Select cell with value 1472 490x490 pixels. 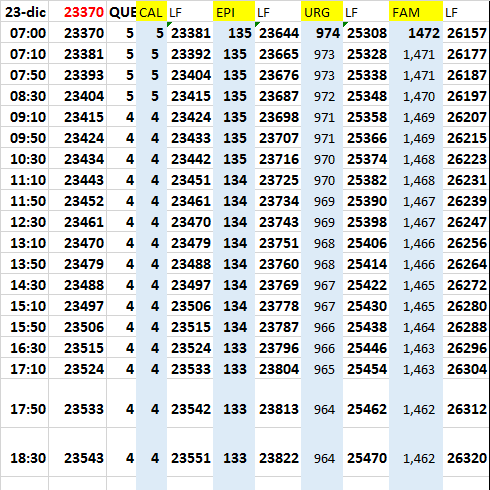[x=416, y=33]
